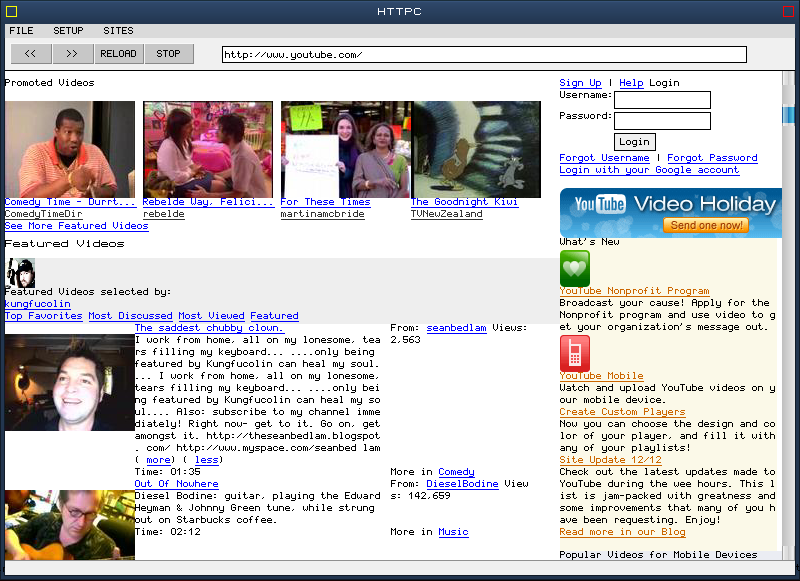Stop the page loading
800x581 pixels.
point(168,54)
